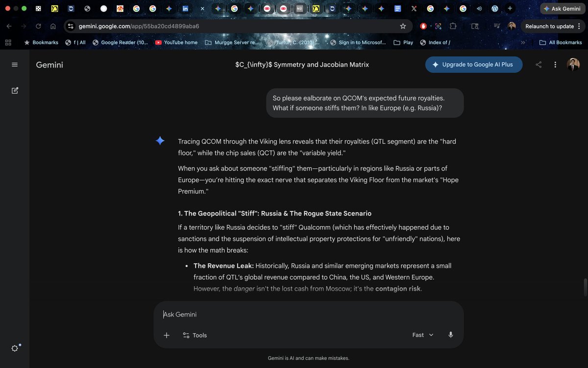This screenshot has width=588, height=368.
Task: Switch to the dice icon tab
Action: [x=38, y=9]
